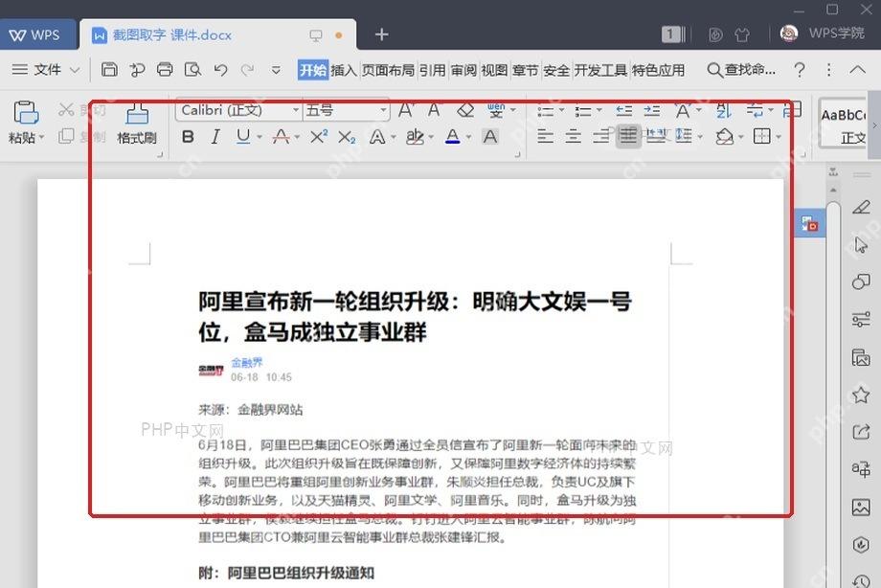The width and height of the screenshot is (881, 588).
Task: Decrease font size
Action: click(x=435, y=109)
